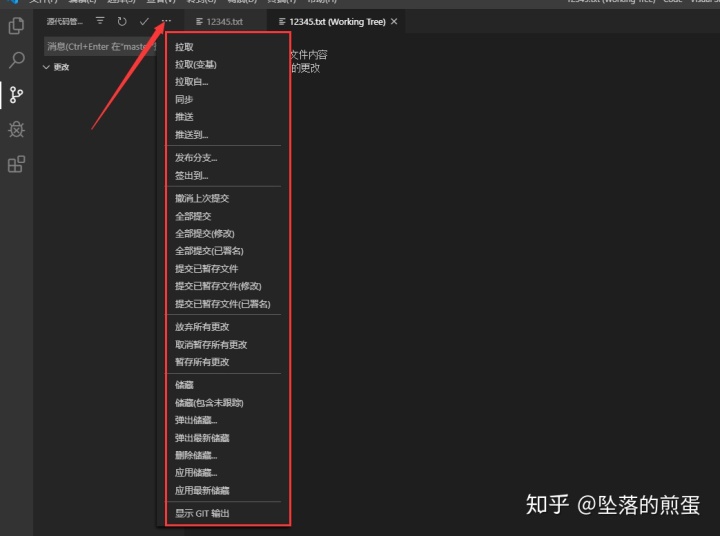Select 拉取自... menu entry
Viewport: 720px width, 536px height.
191,82
